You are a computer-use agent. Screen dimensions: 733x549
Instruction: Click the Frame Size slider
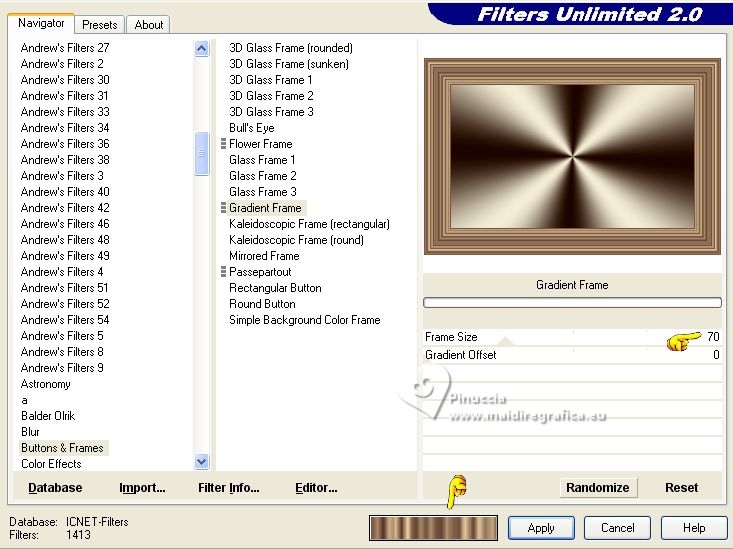572,337
